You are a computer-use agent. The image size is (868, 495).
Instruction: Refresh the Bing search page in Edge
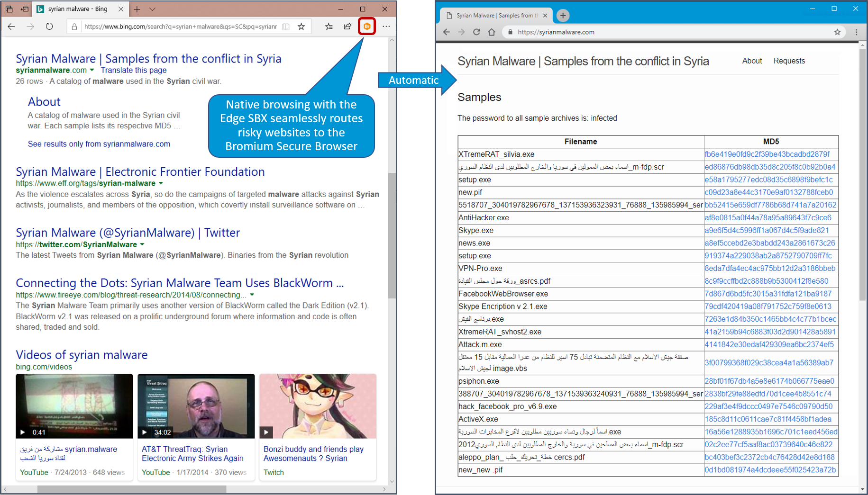point(49,27)
